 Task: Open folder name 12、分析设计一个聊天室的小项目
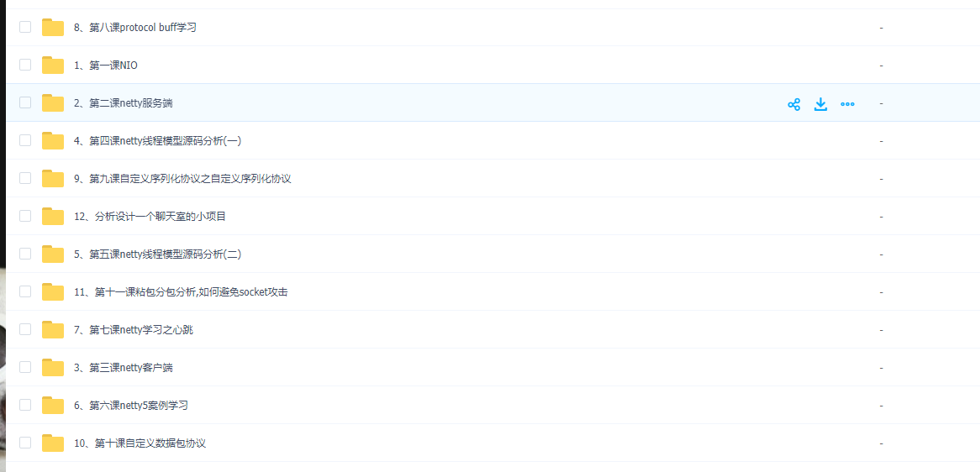pos(150,217)
